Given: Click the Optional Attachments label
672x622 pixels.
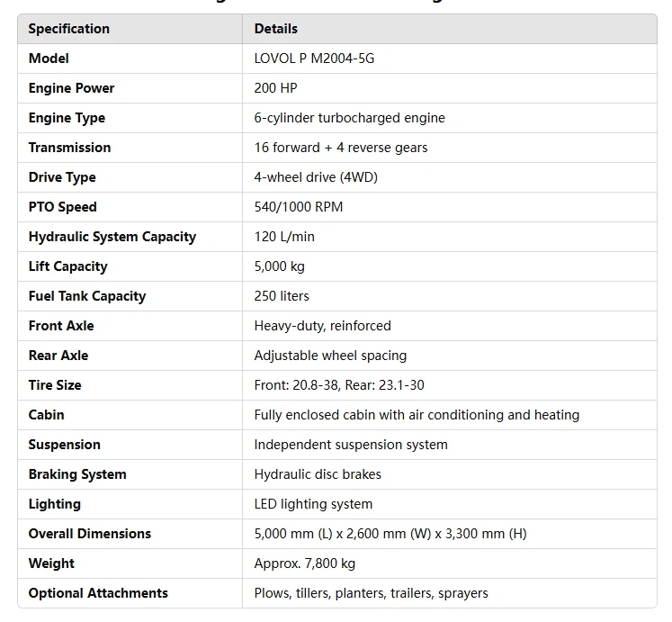Looking at the screenshot, I should [98, 593].
